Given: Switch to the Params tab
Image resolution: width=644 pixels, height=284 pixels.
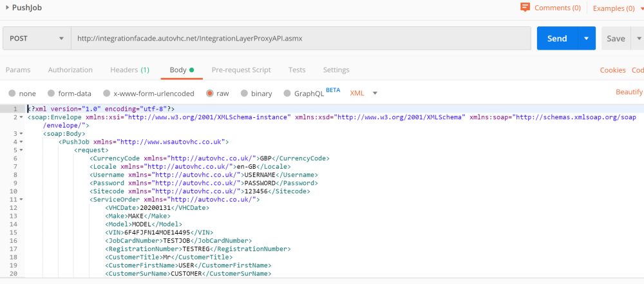Looking at the screenshot, I should pyautogui.click(x=18, y=70).
